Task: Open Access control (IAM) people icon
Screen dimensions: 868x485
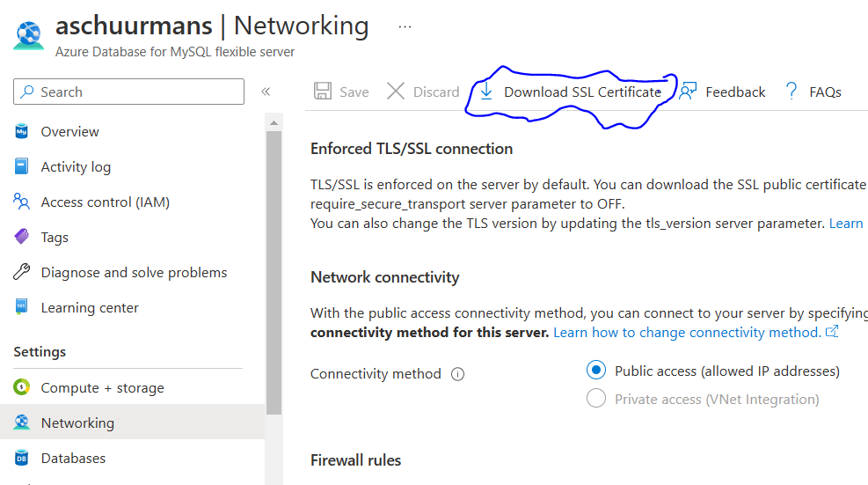Action: coord(22,202)
